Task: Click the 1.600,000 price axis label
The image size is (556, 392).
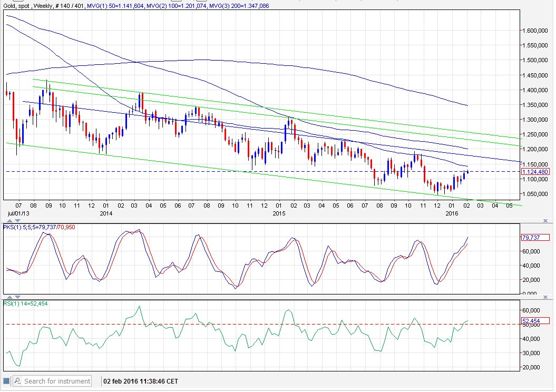Action: point(535,31)
